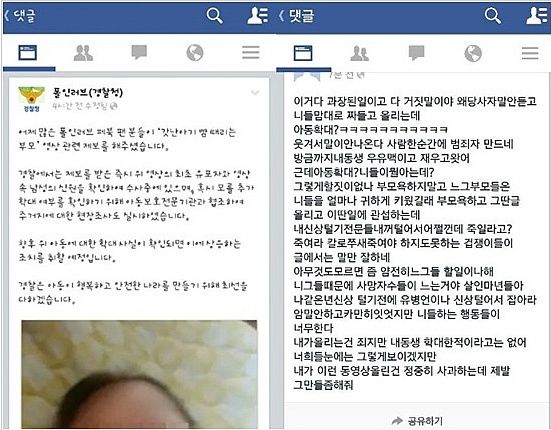This screenshot has height=430, width=551.
Task: Open friend requests tab in left panel
Action: click(x=83, y=53)
